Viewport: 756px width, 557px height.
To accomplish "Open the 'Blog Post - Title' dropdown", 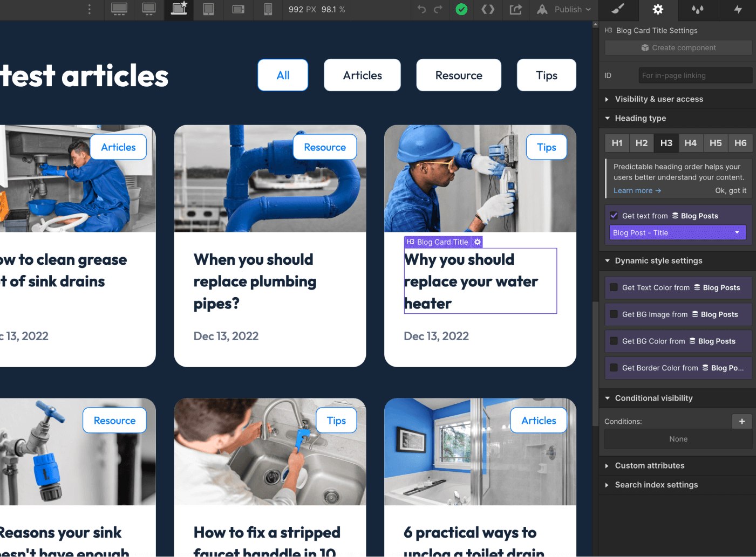I will (678, 232).
